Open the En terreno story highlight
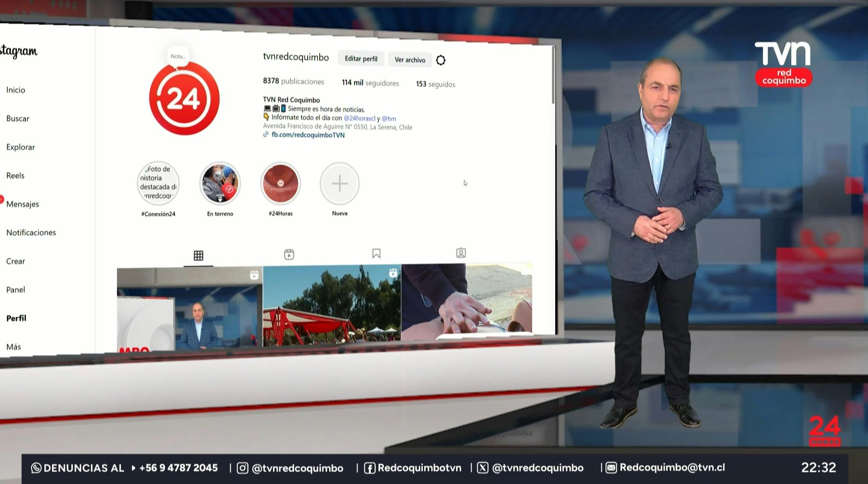 (x=220, y=183)
